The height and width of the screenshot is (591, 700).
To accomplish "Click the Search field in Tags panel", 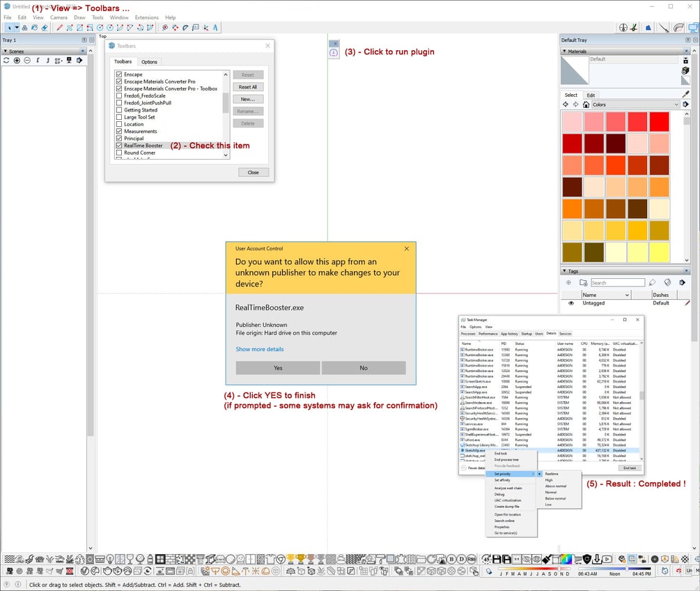I will point(617,283).
